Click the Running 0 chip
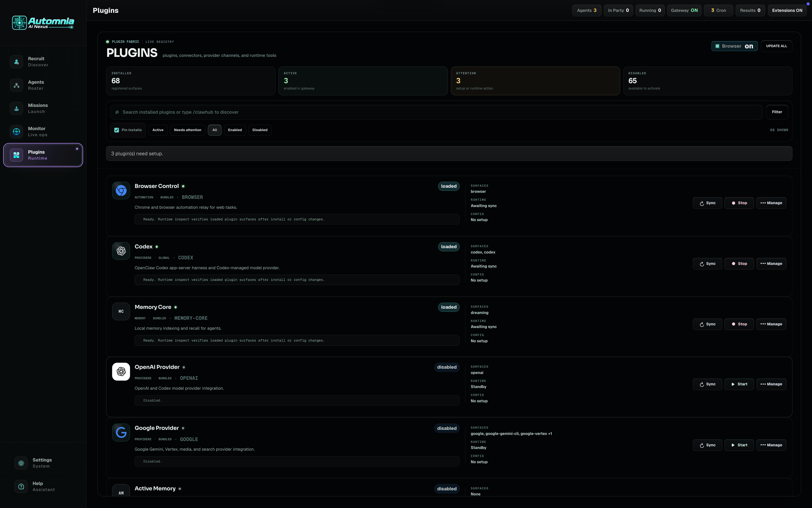Viewport: 812px width, 508px height. coord(650,10)
